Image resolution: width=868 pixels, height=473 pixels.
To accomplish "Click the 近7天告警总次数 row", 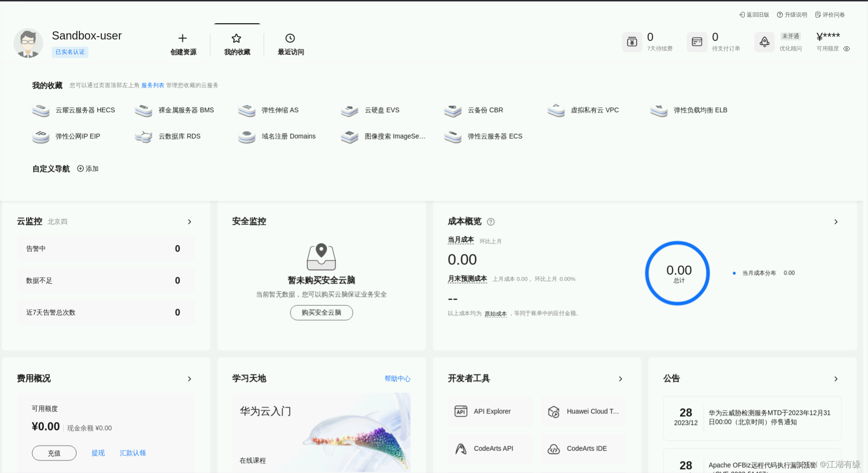I will coord(106,312).
